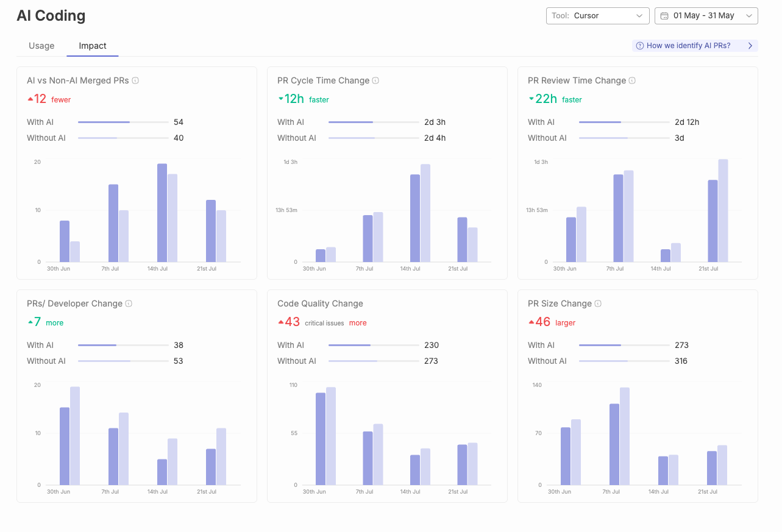Expand the date range chevron arrow
The image size is (782, 532).
click(x=749, y=16)
